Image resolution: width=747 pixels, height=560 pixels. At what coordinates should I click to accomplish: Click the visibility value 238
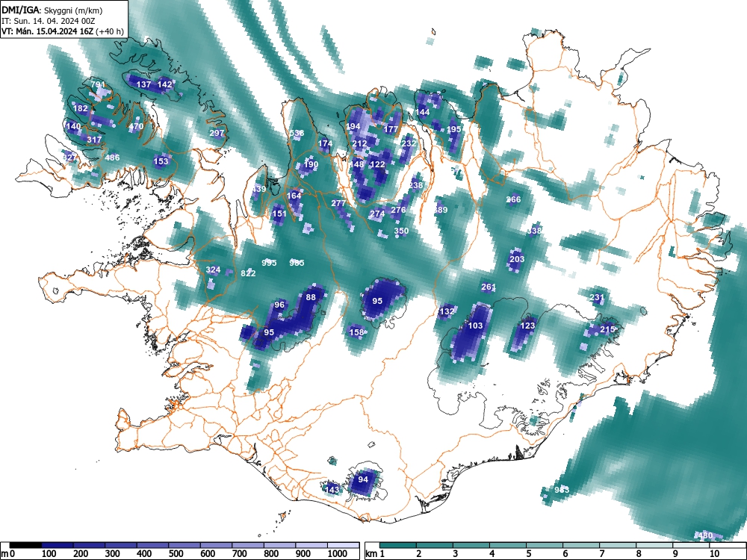416,185
